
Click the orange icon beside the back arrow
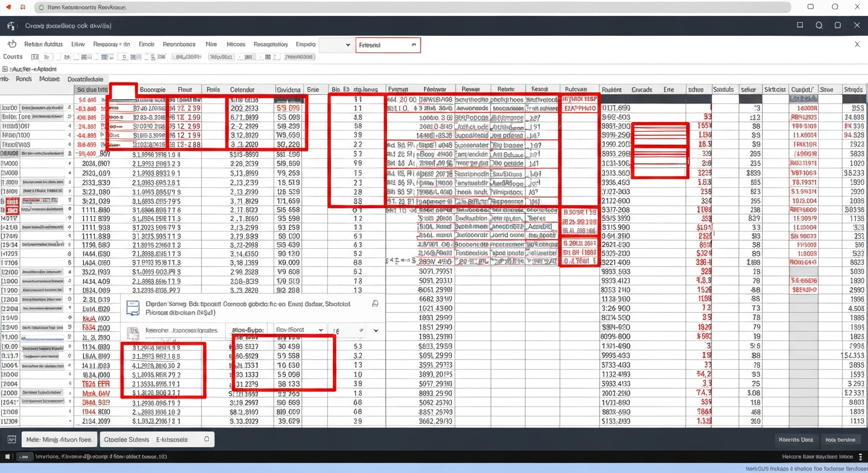(23, 7)
